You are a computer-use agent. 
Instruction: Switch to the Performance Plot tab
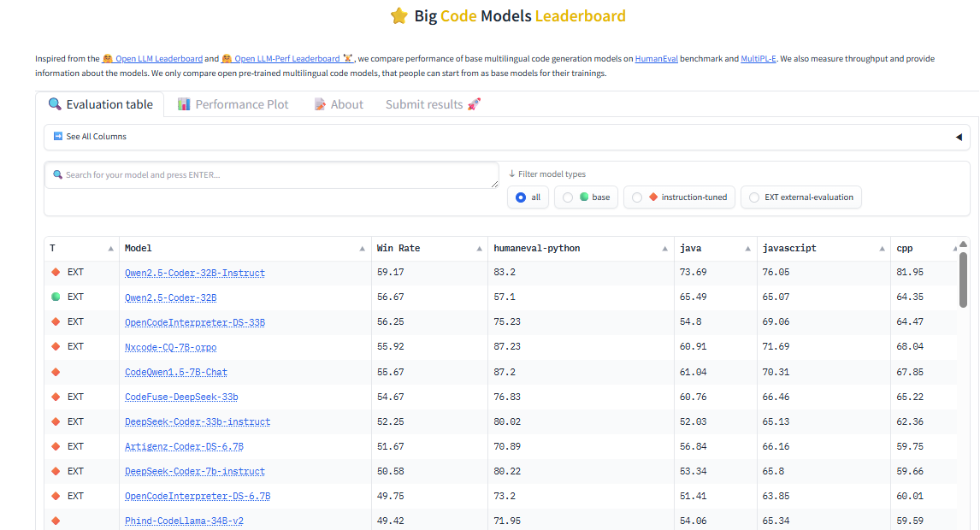pos(233,104)
